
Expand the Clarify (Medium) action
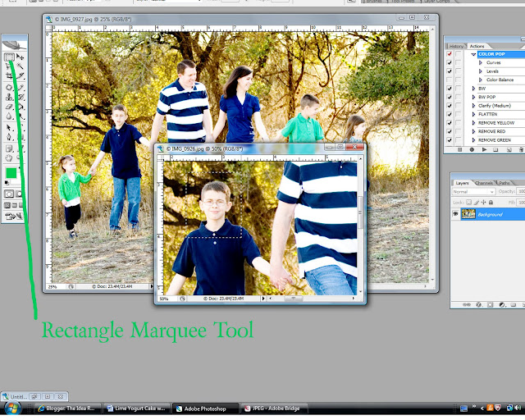(473, 106)
